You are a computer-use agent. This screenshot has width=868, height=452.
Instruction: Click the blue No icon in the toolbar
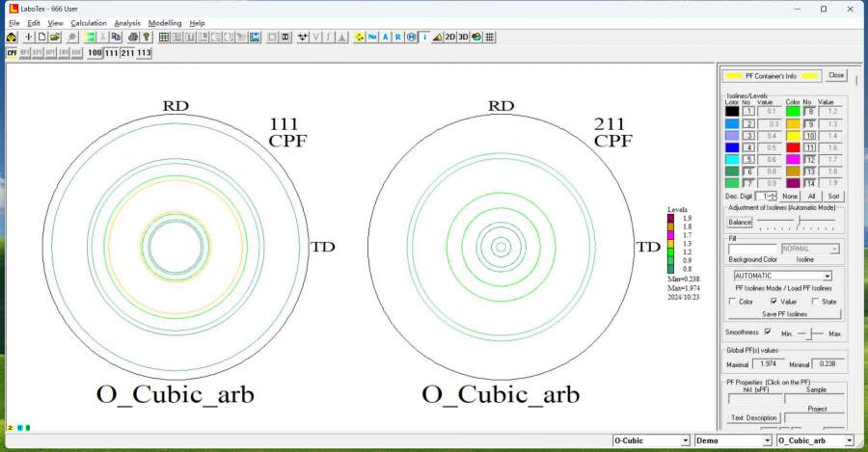[x=372, y=37]
